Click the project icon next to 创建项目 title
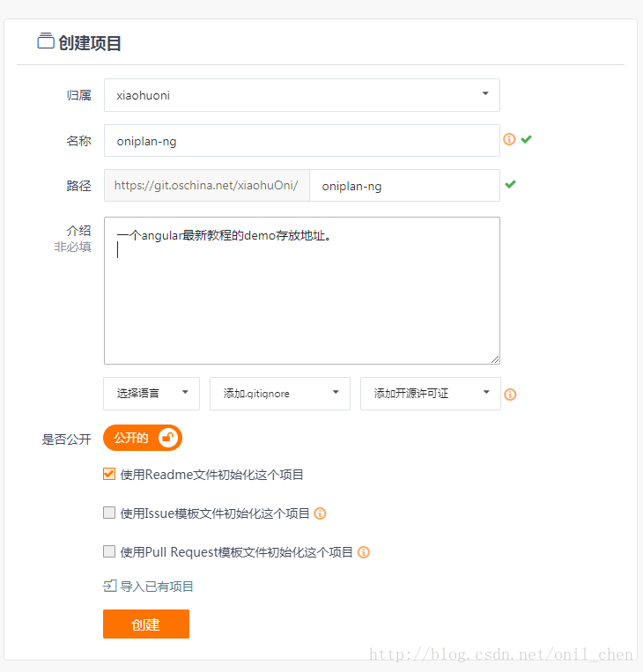Screen dimensions: 643x672 (46, 41)
